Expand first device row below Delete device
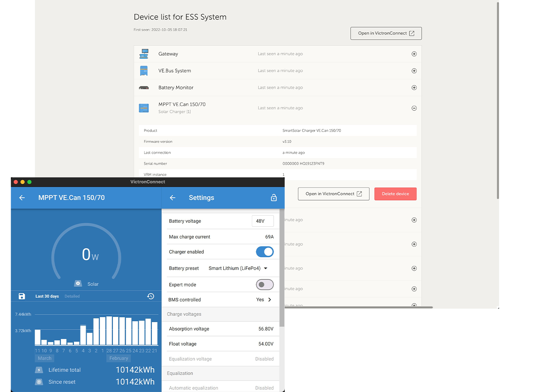The height and width of the screenshot is (392, 534). [x=414, y=220]
